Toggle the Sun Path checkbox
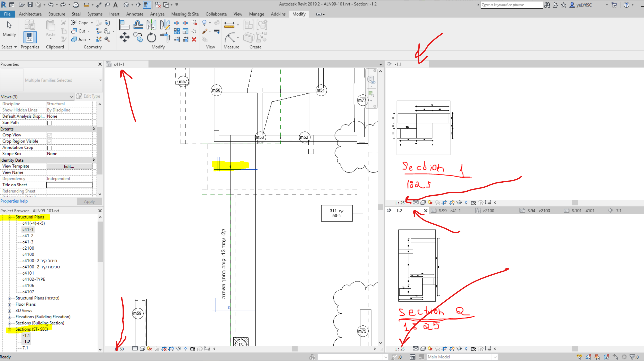Screen dimensions: 644x361 click(x=50, y=123)
